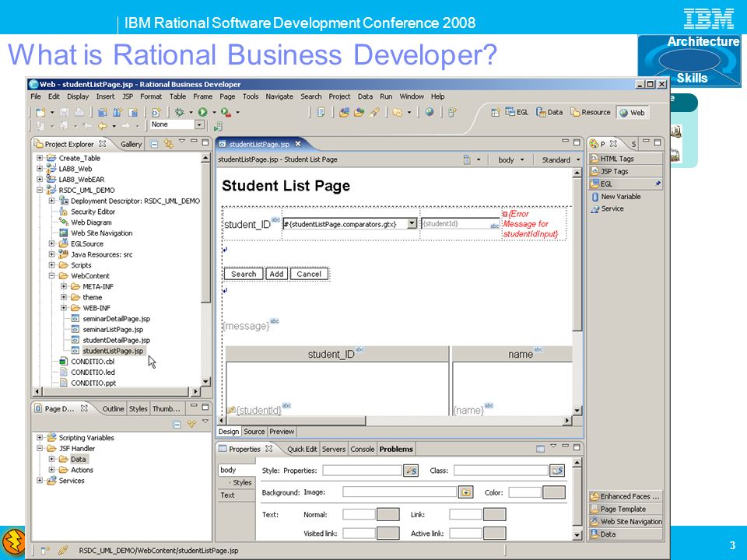
Task: Select Web Diagram in Project Explorer
Action: (91, 222)
